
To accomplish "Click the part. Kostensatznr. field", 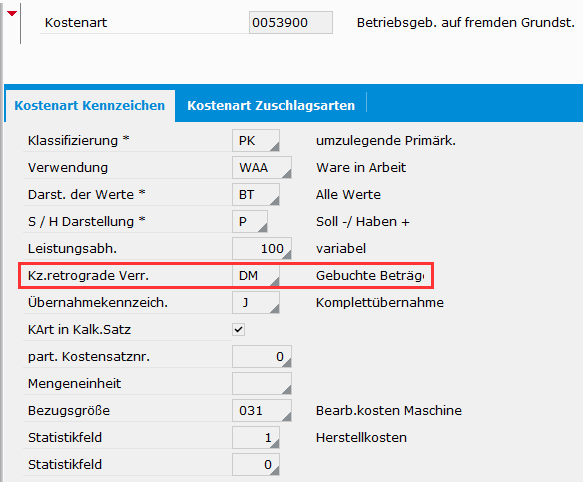I will pos(262,357).
